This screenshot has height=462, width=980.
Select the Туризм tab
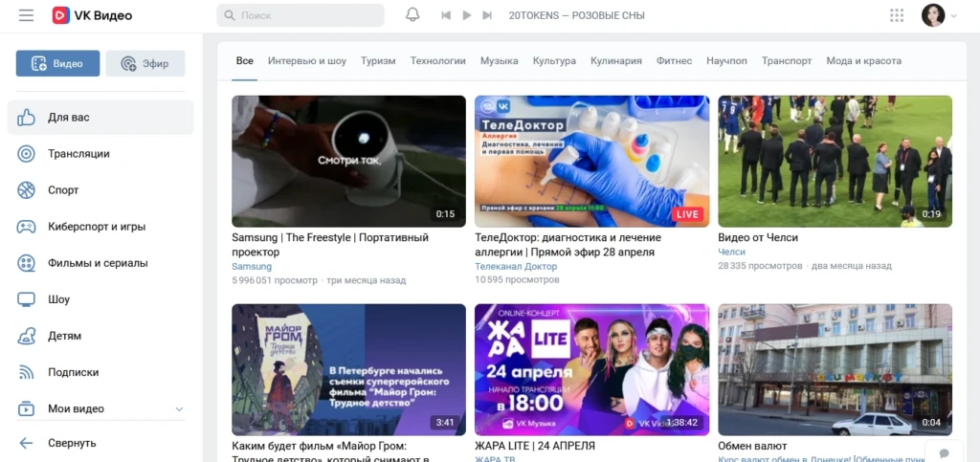point(378,61)
